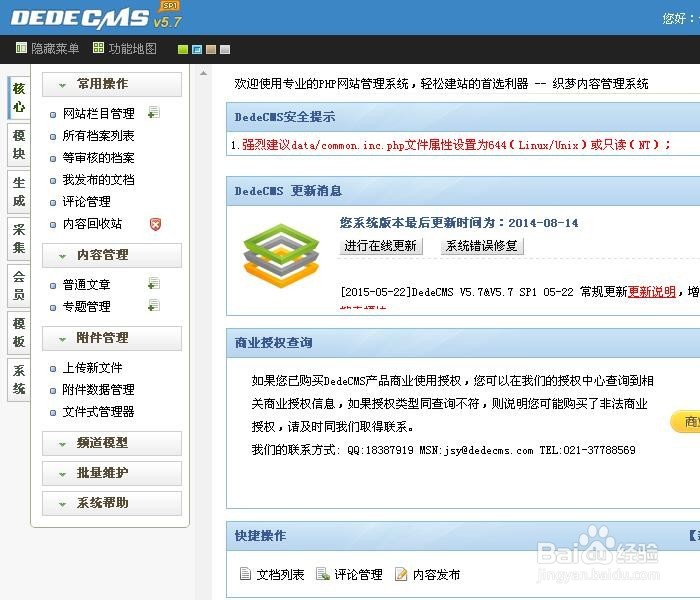Collapse the 附件管理 section
Viewport: 700px width, 600px height.
112,338
